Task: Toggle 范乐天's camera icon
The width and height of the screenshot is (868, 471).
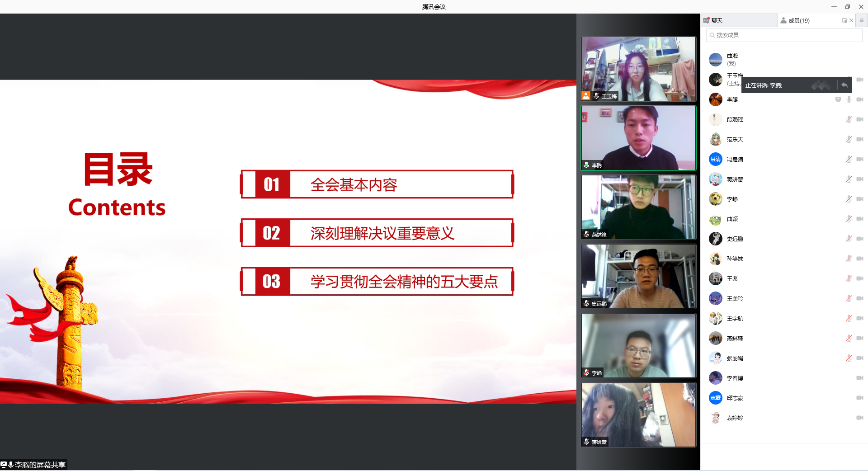Action: coord(859,139)
